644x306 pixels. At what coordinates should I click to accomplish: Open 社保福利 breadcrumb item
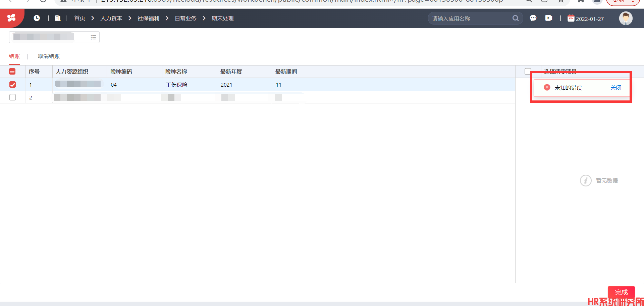point(148,18)
